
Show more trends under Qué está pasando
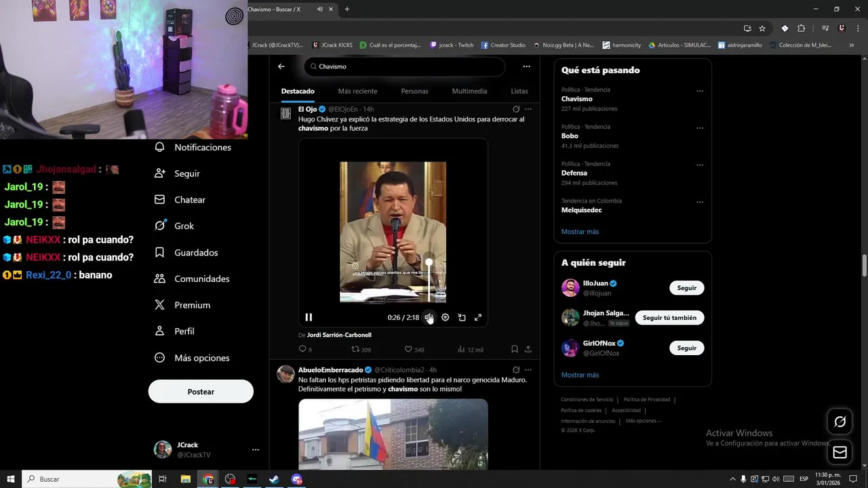580,232
